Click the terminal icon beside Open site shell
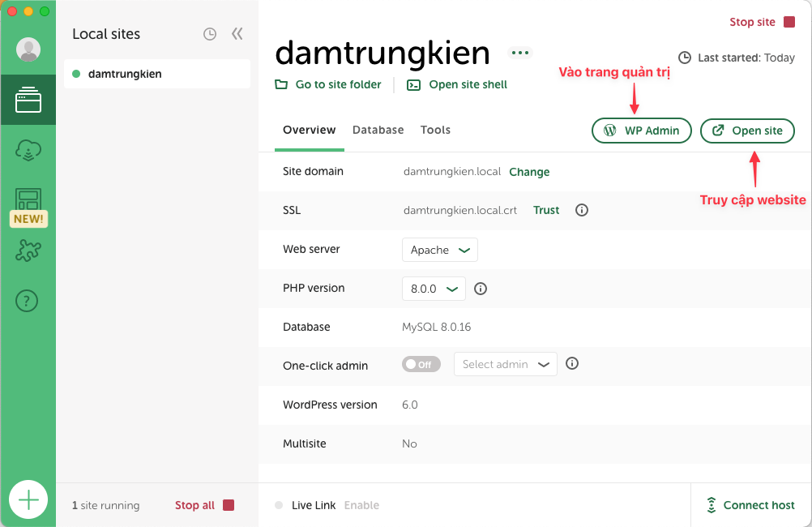 click(414, 85)
